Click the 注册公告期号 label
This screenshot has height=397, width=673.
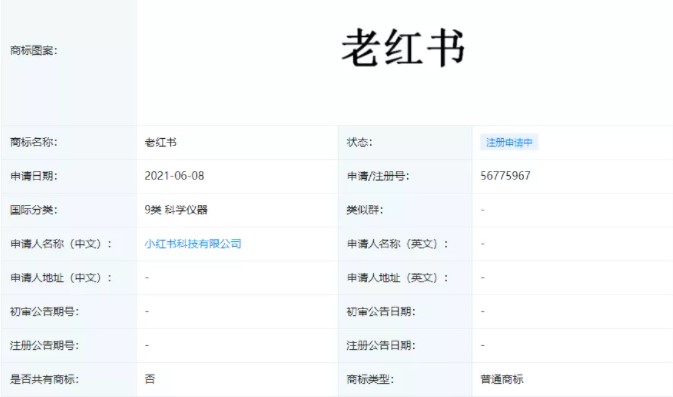point(44,345)
